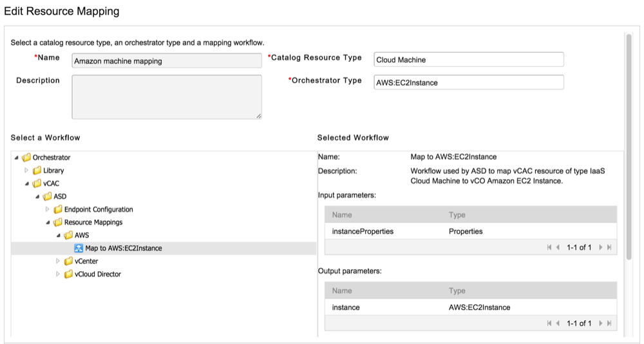Click the Orchestrator Type field
The image size is (644, 344).
468,82
